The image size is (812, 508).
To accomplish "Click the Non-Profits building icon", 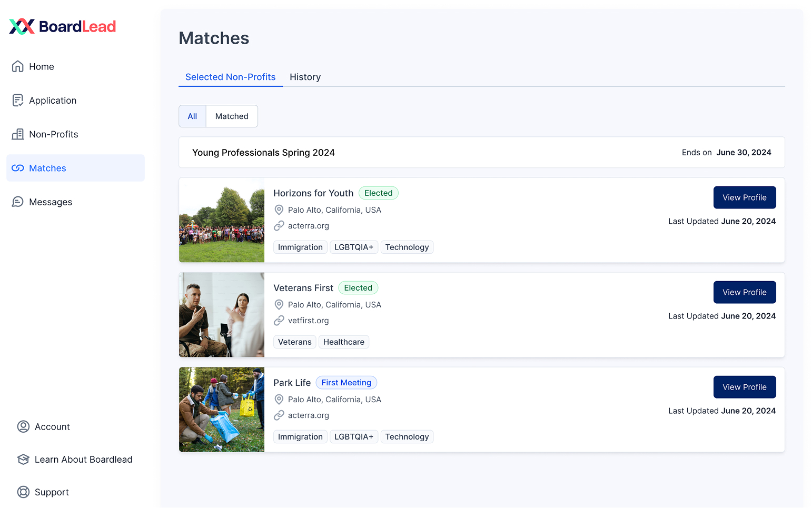I will tap(18, 134).
